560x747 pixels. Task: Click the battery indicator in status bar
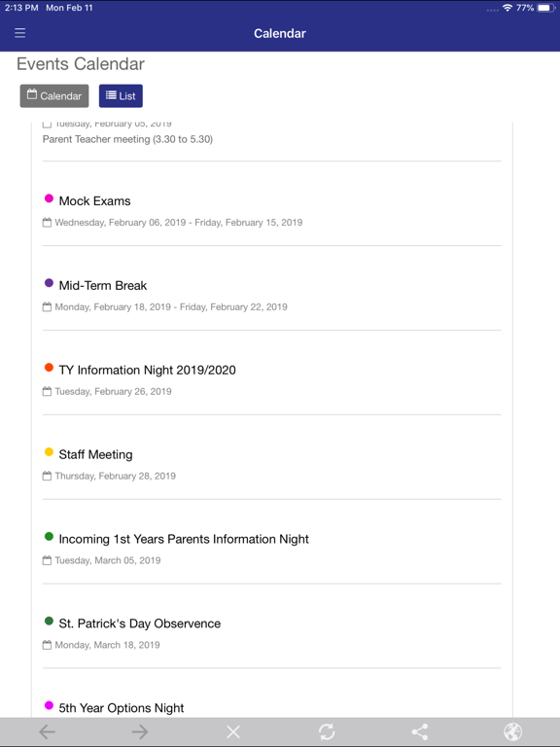point(545,8)
